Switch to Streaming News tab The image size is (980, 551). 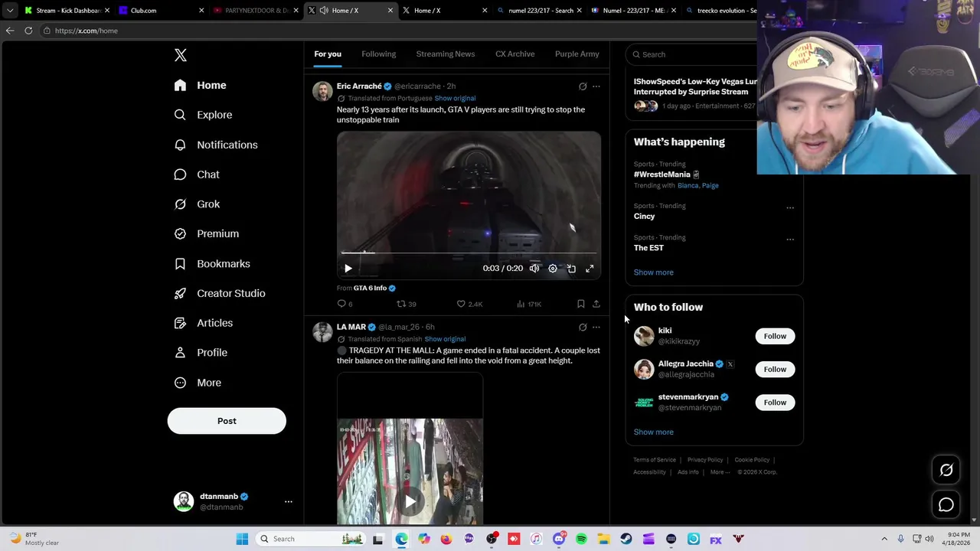[446, 54]
